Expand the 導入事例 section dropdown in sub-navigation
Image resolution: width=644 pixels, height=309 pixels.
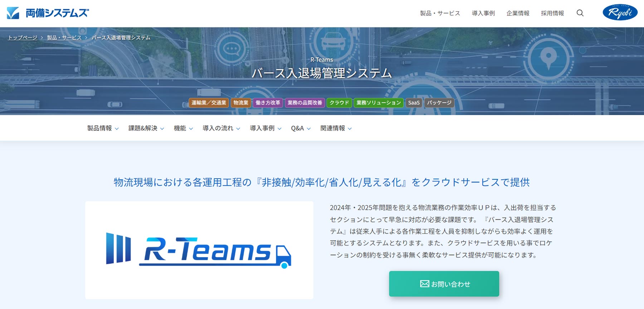click(266, 128)
